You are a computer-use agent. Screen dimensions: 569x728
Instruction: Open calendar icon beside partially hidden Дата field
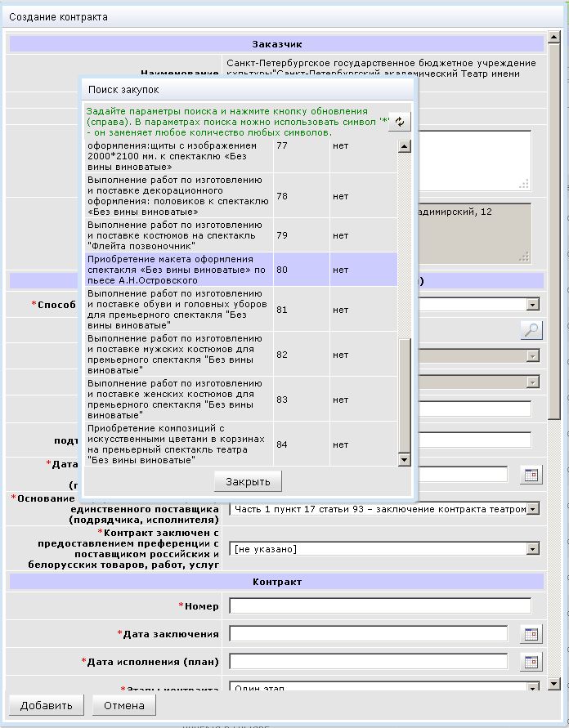coord(531,475)
